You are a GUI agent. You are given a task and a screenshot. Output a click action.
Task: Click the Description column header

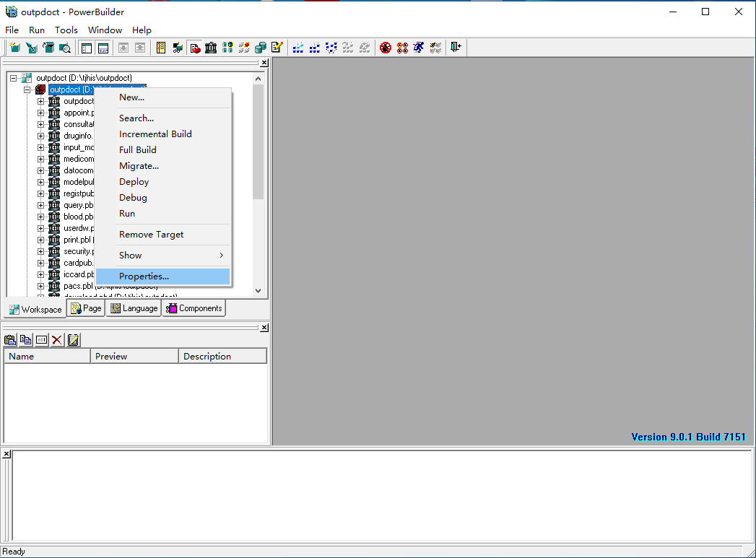click(x=222, y=356)
